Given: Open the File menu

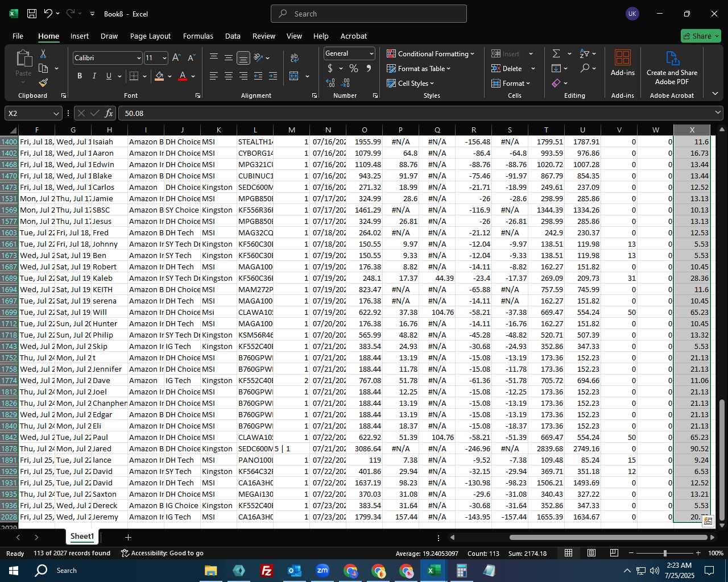Looking at the screenshot, I should coord(18,36).
